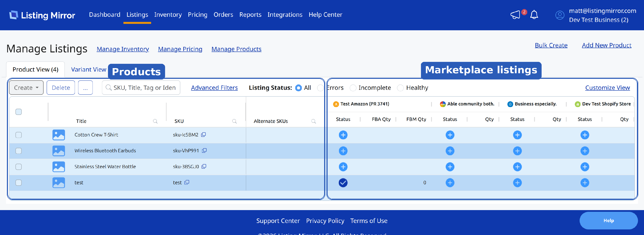This screenshot has width=644, height=235.
Task: Check the test product row checkbox
Action: click(18, 183)
